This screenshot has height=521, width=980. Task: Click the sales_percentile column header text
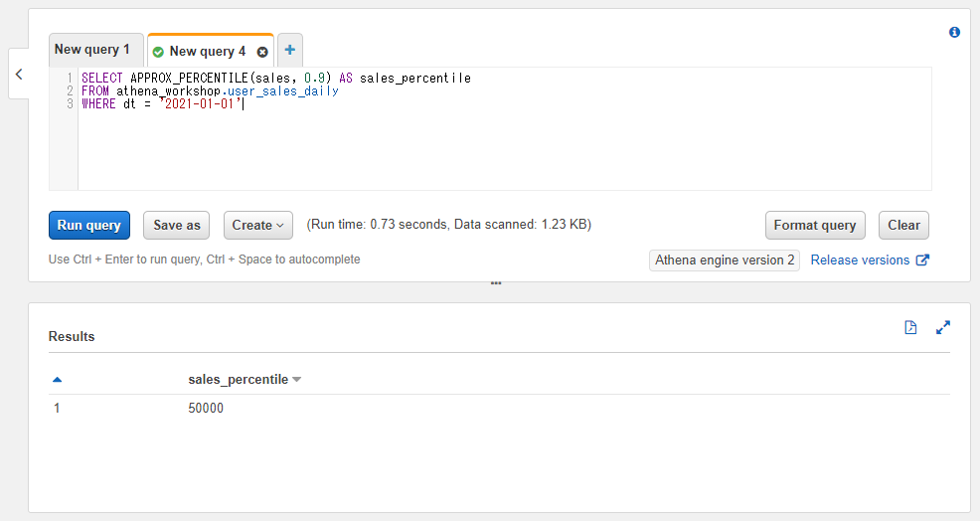pyautogui.click(x=239, y=380)
